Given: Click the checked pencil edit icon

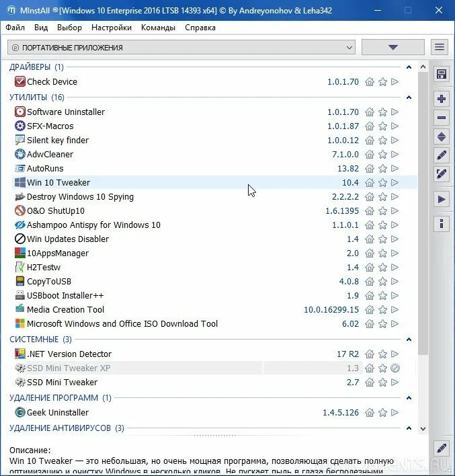Looking at the screenshot, I should pyautogui.click(x=442, y=174).
